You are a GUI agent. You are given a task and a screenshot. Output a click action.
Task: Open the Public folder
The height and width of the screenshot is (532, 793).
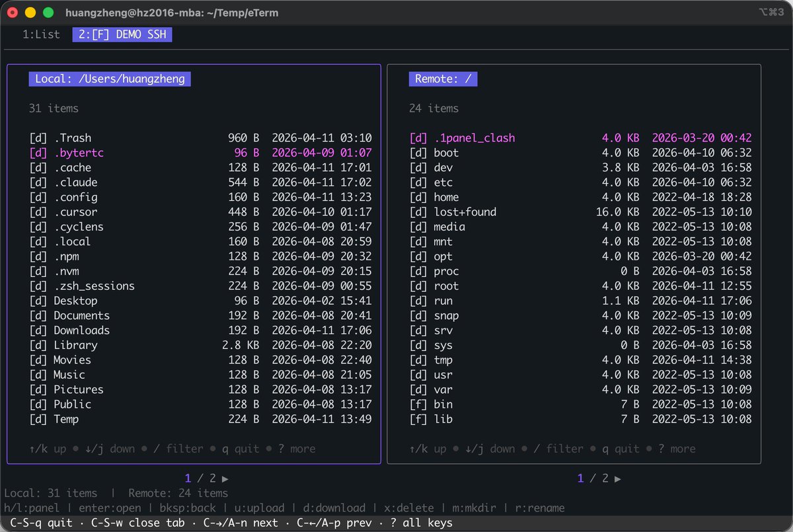click(x=200, y=404)
